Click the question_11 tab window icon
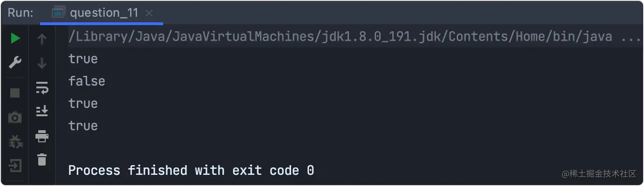Viewport: 644px width, 186px height. (x=58, y=13)
